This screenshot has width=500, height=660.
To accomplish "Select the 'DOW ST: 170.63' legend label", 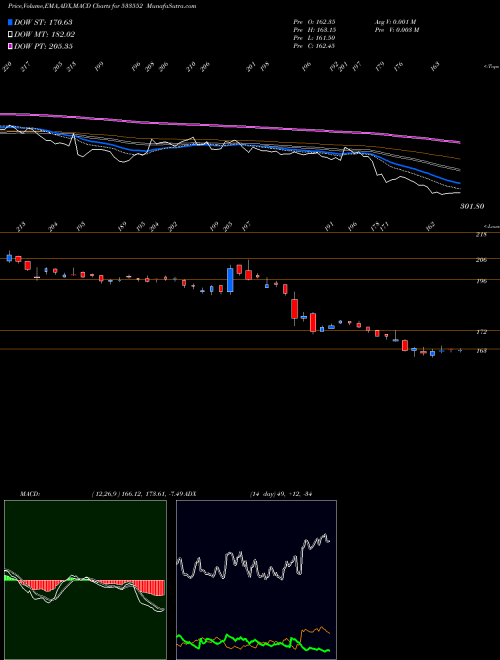I will 43,22.
